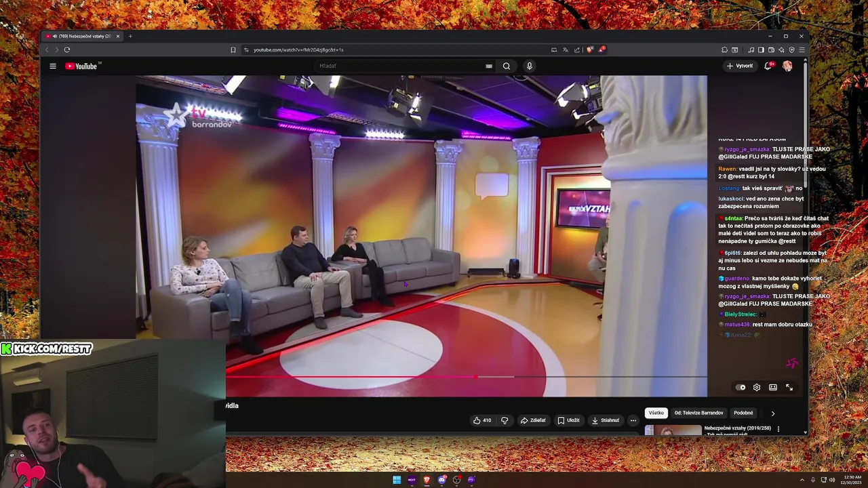Bookmark the page with the address bar icon
868x488 pixels.
point(233,49)
